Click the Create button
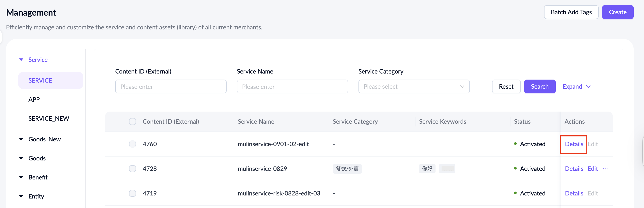 pos(617,12)
